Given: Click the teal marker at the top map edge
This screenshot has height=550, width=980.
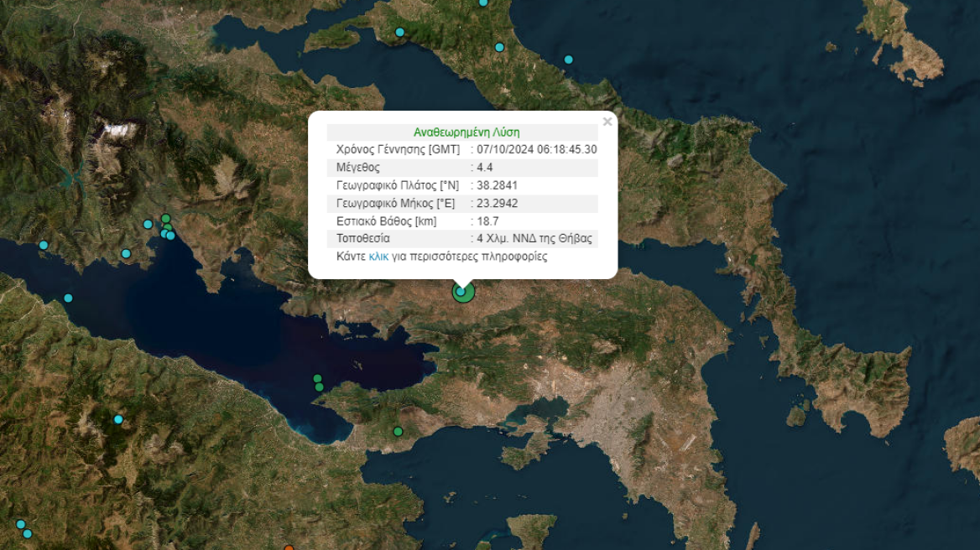Looking at the screenshot, I should (x=482, y=3).
